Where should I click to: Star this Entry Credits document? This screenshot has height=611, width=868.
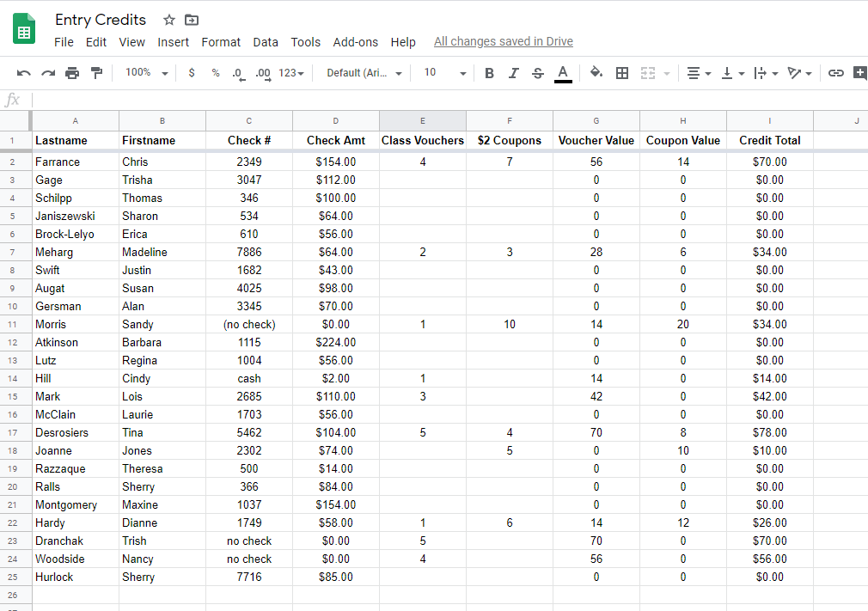coord(169,20)
